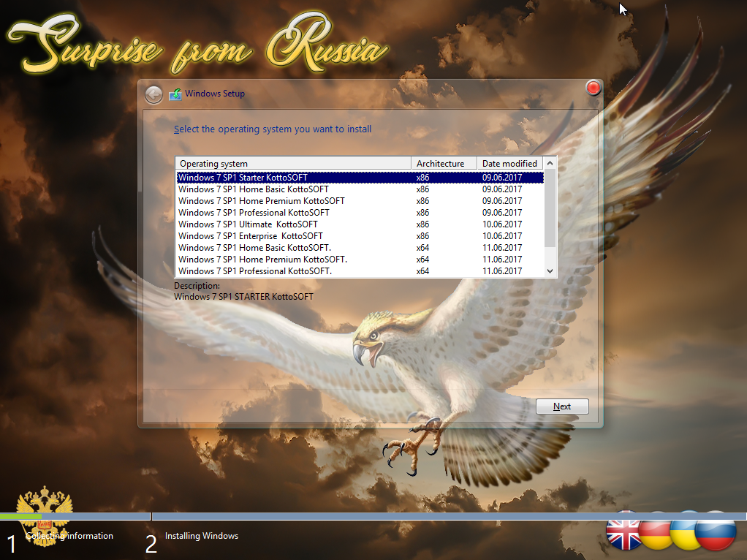Click the Next button
747x560 pixels.
coord(562,406)
